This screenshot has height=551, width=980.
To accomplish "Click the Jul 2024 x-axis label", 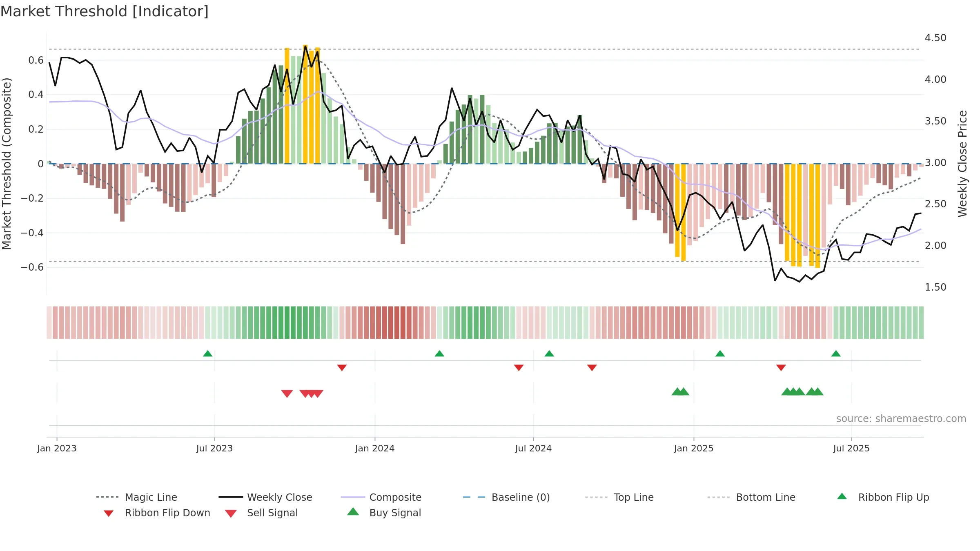I will (x=533, y=449).
